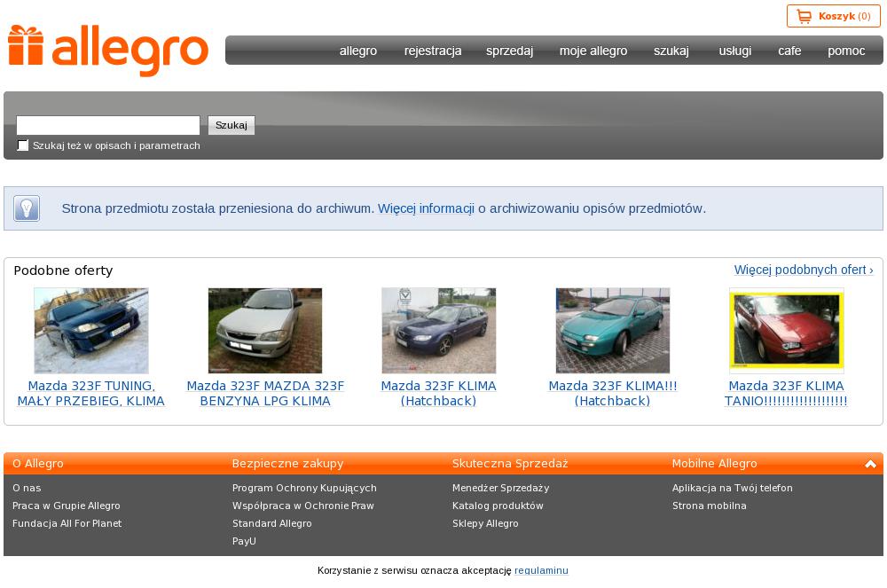This screenshot has width=887, height=588.
Task: Open Mazda 323F BENZYNA LPG KLIMA link
Action: (264, 394)
